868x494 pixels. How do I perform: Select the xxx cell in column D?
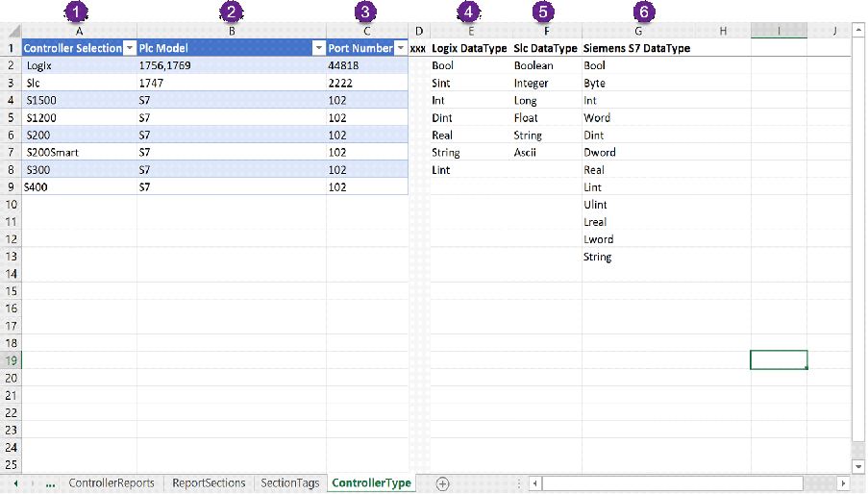coord(419,48)
